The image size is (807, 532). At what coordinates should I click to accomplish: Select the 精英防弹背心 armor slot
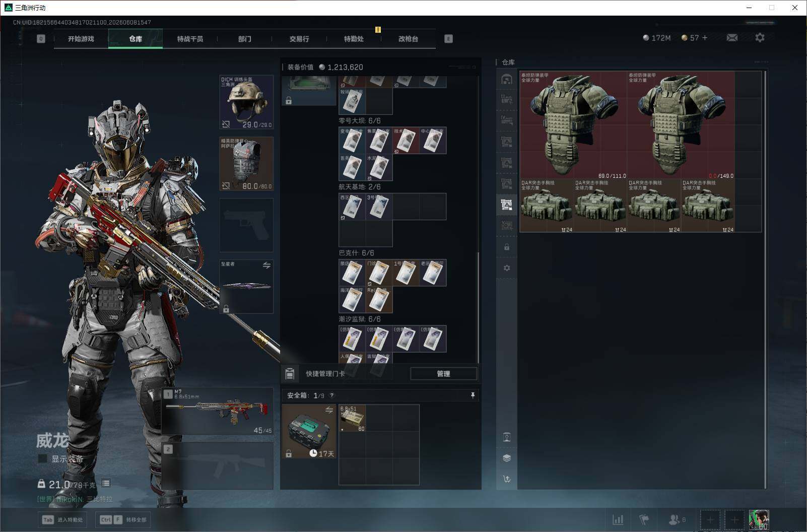[x=246, y=164]
